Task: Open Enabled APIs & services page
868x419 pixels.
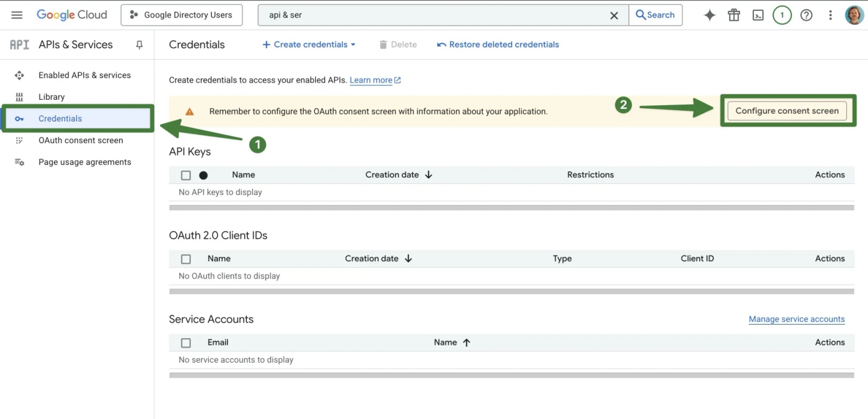Action: (x=85, y=75)
